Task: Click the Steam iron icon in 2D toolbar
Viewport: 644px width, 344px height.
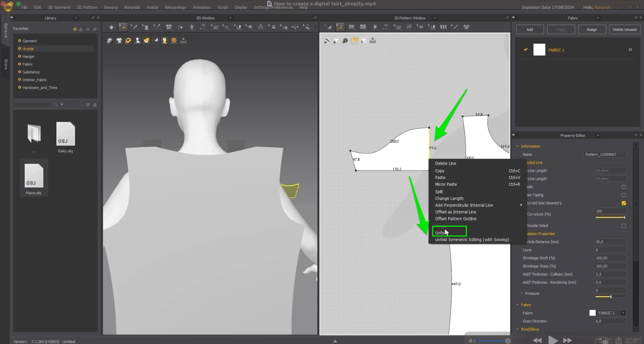Action: [x=409, y=27]
